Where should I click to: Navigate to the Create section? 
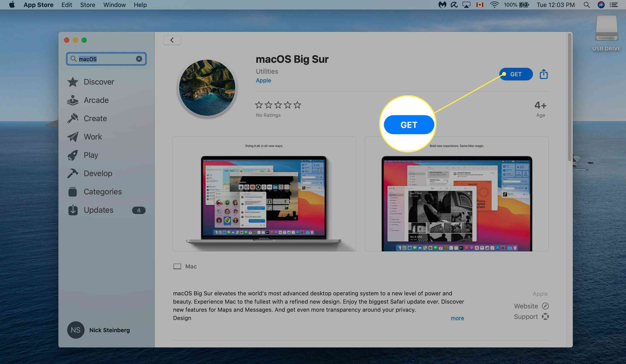click(x=95, y=119)
